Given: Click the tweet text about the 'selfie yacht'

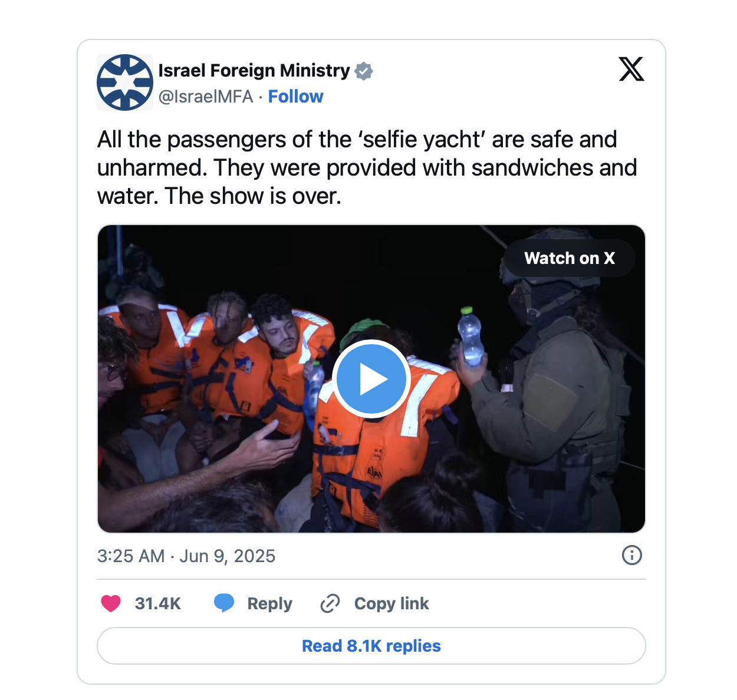Looking at the screenshot, I should pos(367,168).
